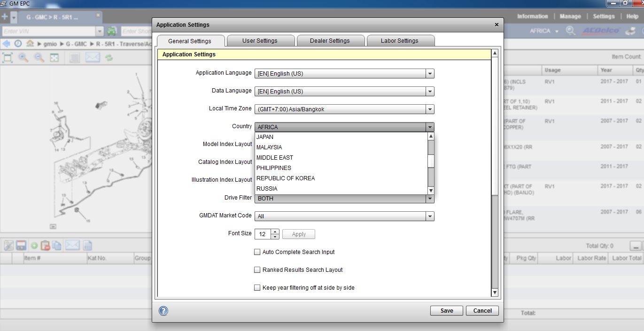Email the shopping list via envelope icon
644x331 pixels.
click(x=72, y=245)
